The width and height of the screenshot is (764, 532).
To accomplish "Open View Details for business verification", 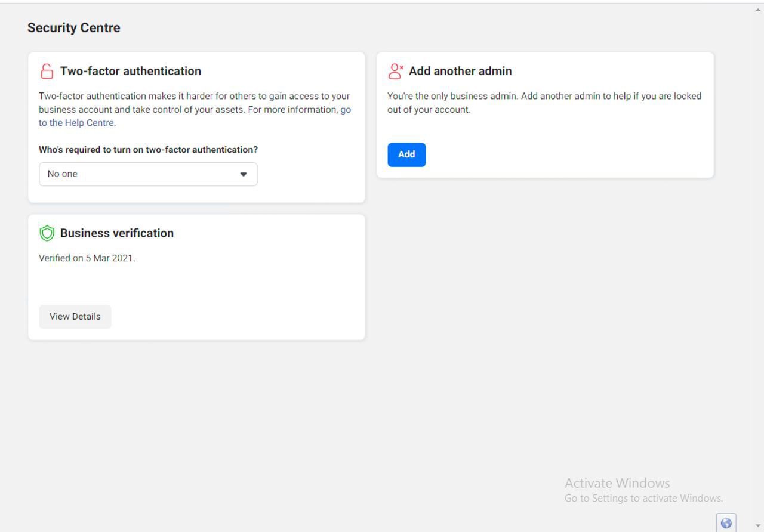I will (75, 317).
